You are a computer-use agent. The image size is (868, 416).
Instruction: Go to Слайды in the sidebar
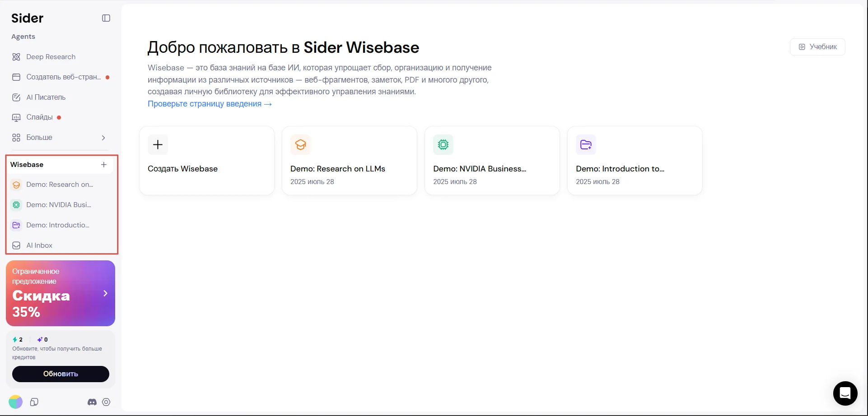pos(60,117)
